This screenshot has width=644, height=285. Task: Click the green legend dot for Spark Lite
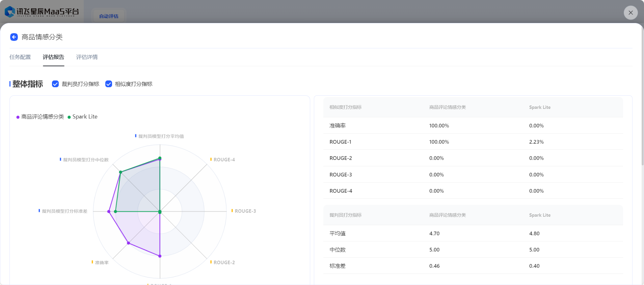pos(69,117)
